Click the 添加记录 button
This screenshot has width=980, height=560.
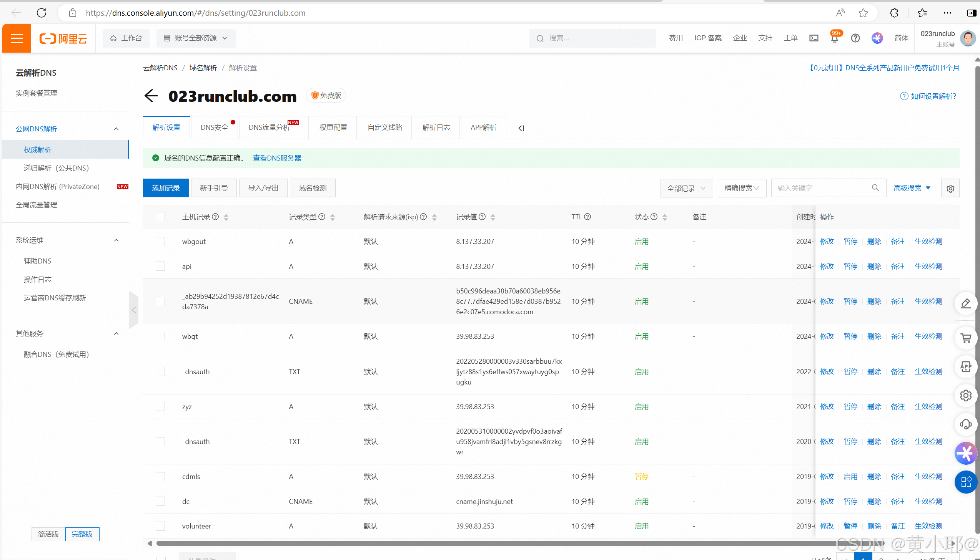coord(166,188)
